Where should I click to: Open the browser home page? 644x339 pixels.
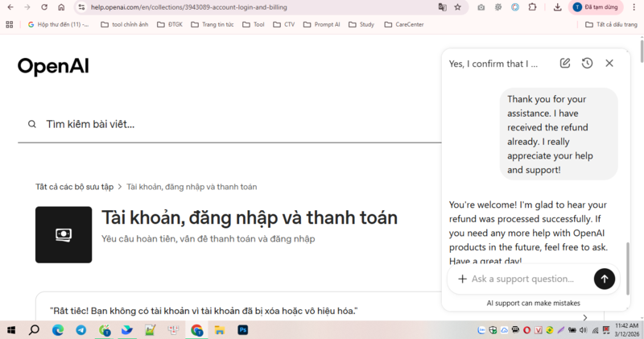pos(61,7)
